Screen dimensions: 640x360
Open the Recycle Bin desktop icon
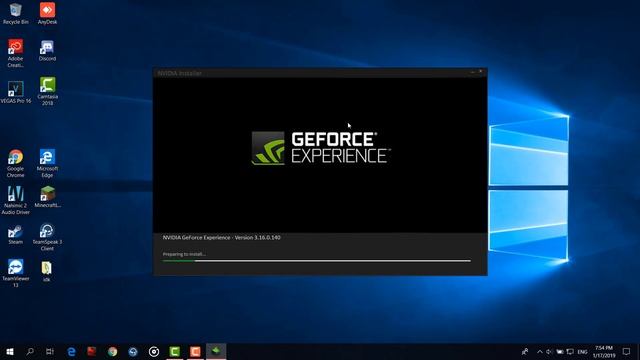(16, 13)
